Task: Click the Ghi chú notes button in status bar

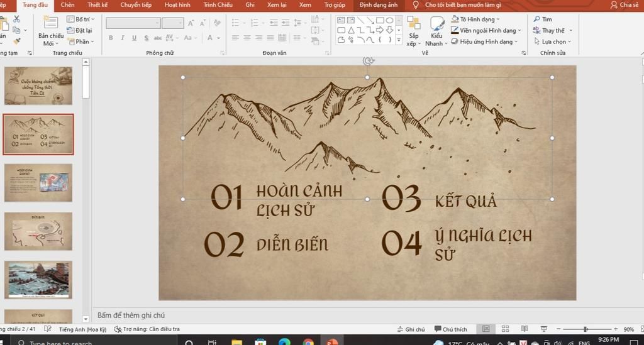Action: coord(411,329)
